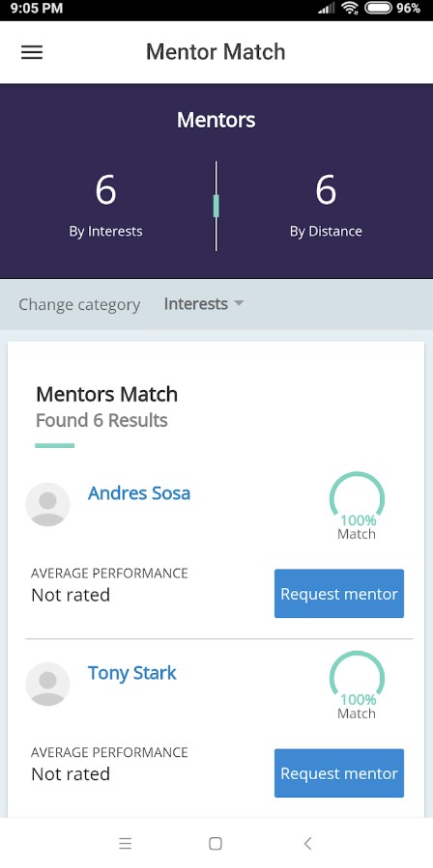This screenshot has height=868, width=433.
Task: Tap Tony Stark's profile avatar
Action: pyautogui.click(x=47, y=684)
